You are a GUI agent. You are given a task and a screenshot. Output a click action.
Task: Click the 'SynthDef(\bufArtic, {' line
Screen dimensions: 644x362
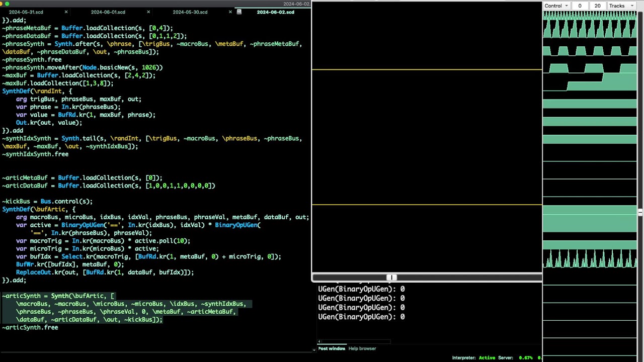click(x=39, y=209)
